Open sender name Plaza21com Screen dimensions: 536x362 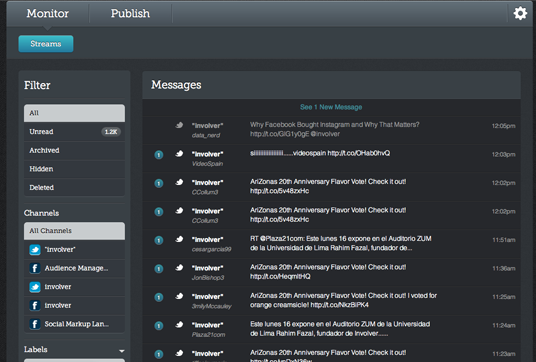click(x=209, y=335)
